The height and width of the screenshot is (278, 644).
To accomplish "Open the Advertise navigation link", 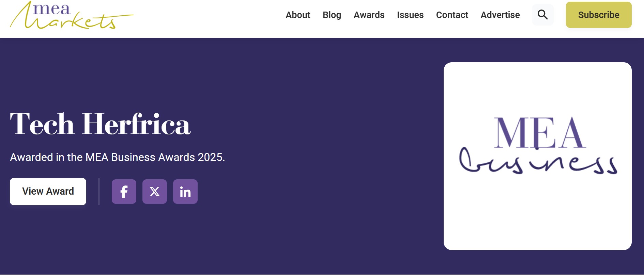I will pos(500,15).
